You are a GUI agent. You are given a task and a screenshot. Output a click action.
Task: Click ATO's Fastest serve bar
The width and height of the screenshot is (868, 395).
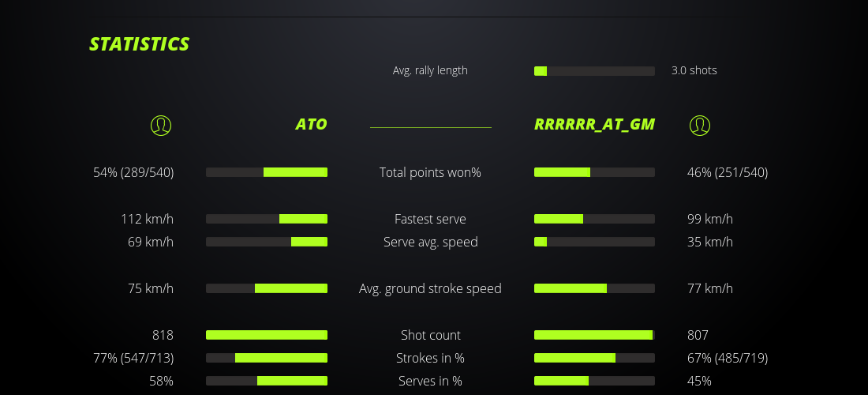[267, 219]
